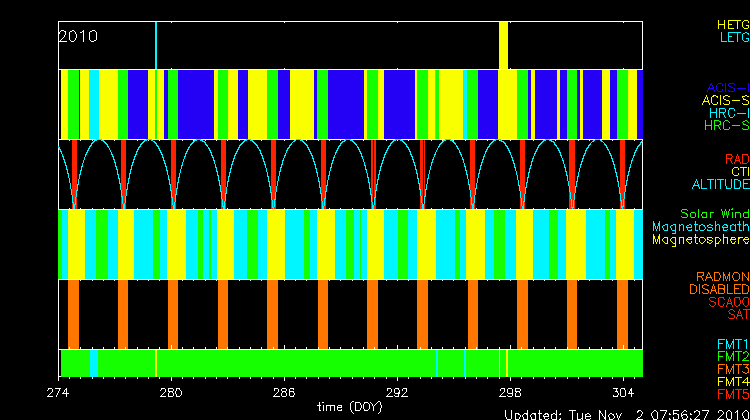Select the Magnetosheath legend label
Viewport: 750px width, 420px height.
point(700,227)
